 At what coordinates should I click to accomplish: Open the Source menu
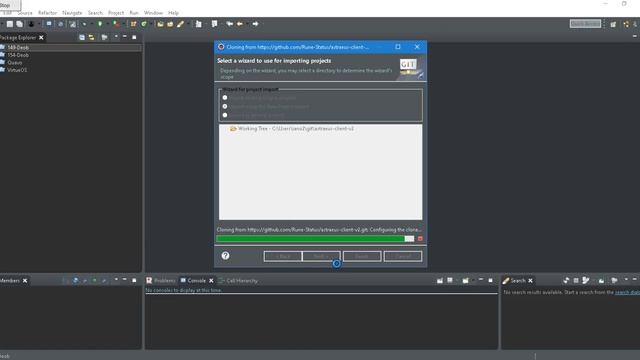click(25, 13)
